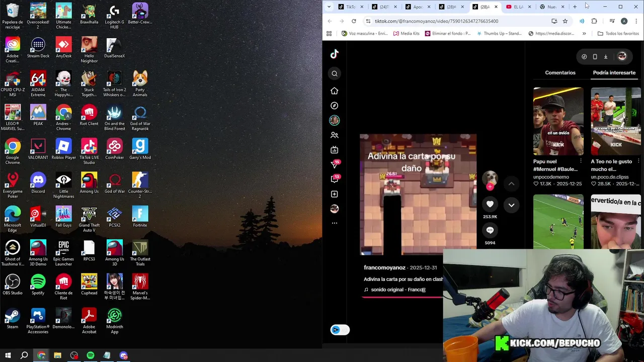Screen dimensions: 644x362
Task: Open unpocodememo creator link
Action: tap(551, 177)
